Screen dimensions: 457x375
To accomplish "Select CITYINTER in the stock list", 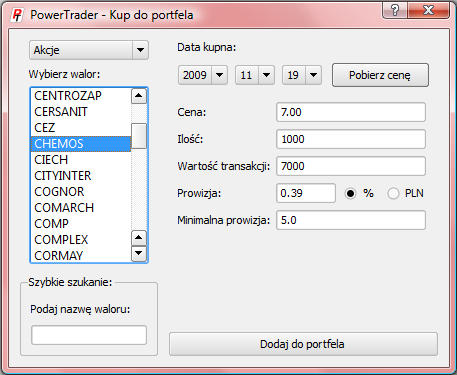I will [81, 176].
